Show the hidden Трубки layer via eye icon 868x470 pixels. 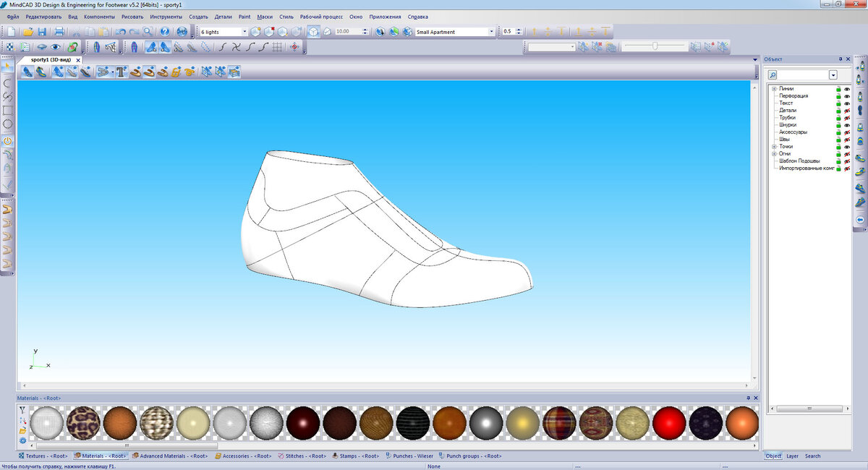tap(847, 118)
